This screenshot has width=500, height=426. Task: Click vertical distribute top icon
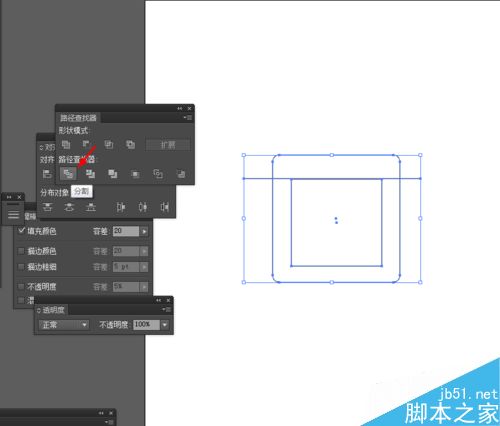47,207
